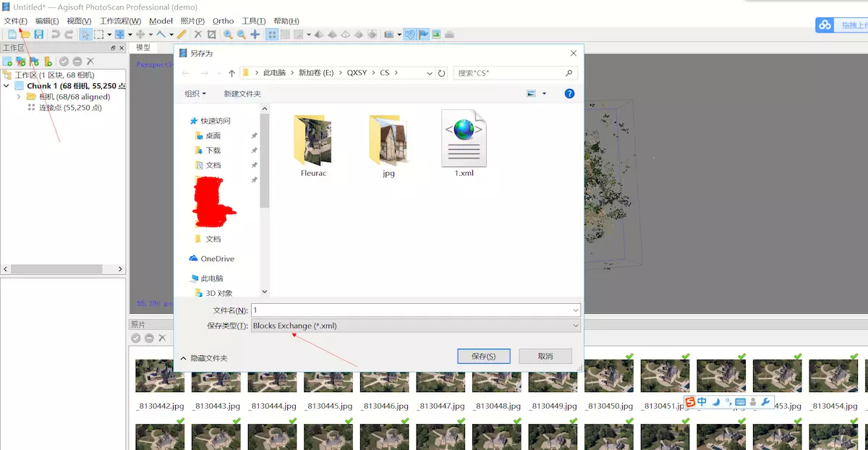The width and height of the screenshot is (868, 450).
Task: Open the 视图(V) menu
Action: point(79,21)
